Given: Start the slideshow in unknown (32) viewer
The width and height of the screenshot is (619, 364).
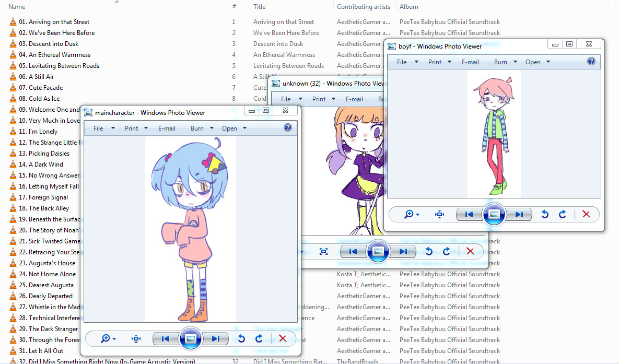Looking at the screenshot, I should tap(378, 251).
